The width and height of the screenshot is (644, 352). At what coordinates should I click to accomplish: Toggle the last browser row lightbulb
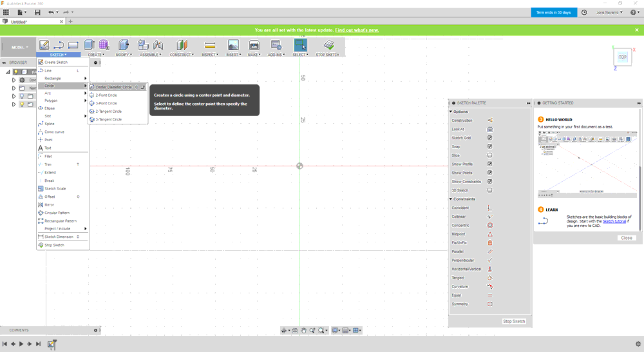tap(22, 104)
